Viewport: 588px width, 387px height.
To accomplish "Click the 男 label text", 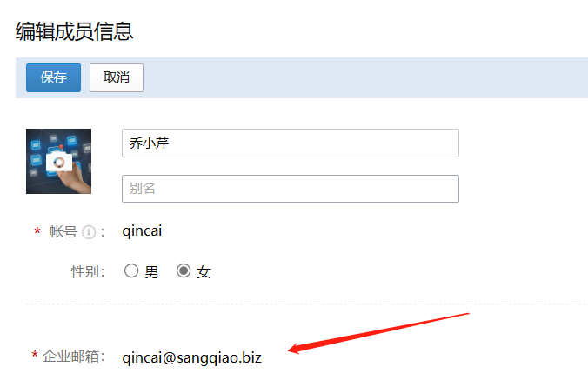I will pos(151,272).
